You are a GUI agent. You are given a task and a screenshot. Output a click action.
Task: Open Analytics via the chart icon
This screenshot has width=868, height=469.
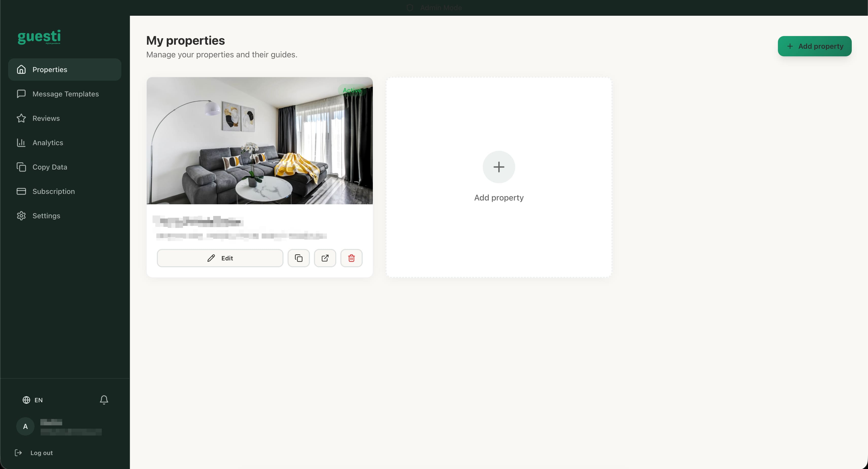tap(21, 143)
